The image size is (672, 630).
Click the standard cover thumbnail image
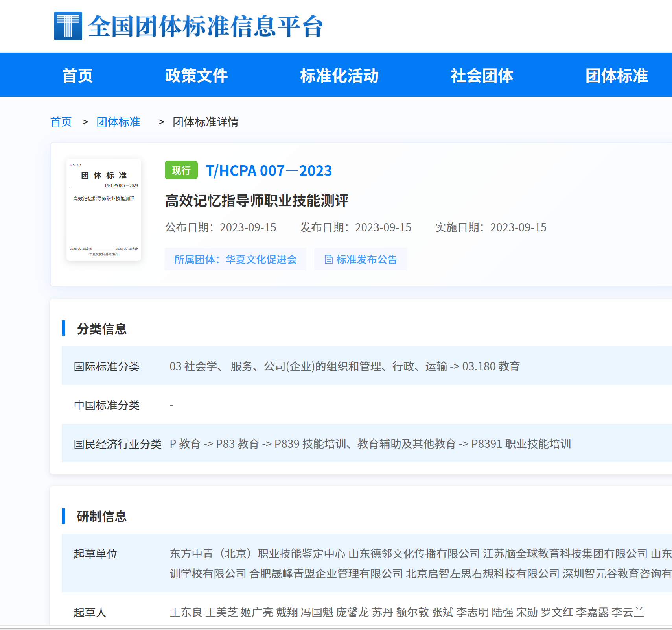pos(104,209)
